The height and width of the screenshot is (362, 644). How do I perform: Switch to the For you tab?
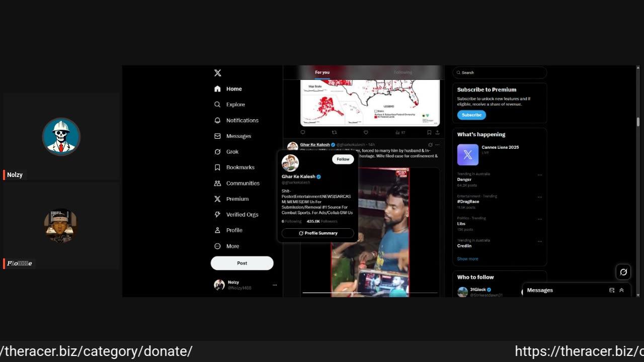[323, 72]
